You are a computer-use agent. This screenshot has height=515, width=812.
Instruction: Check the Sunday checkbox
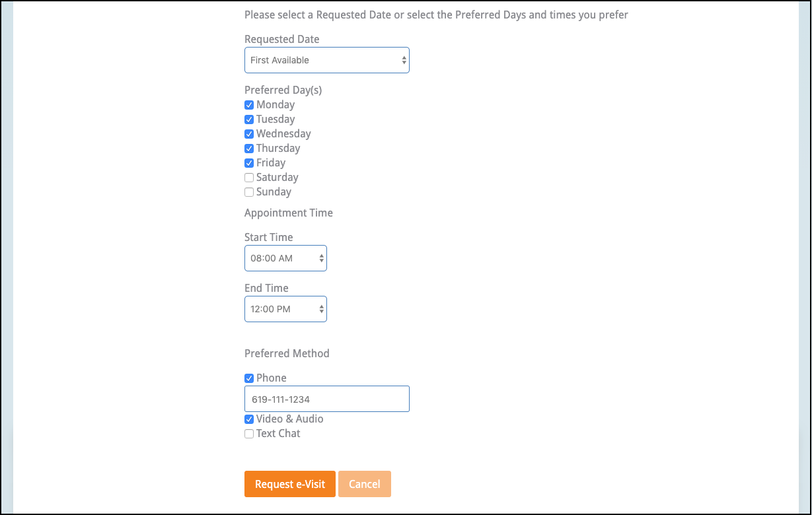click(x=249, y=192)
